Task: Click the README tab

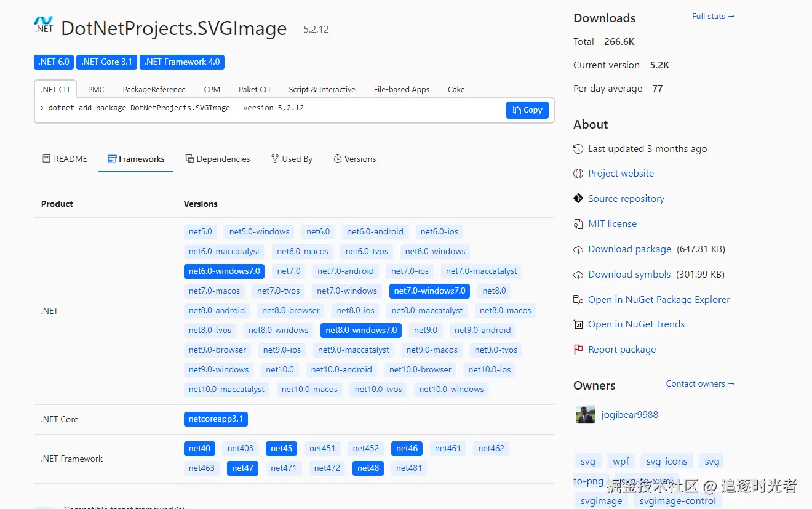Action: click(65, 159)
